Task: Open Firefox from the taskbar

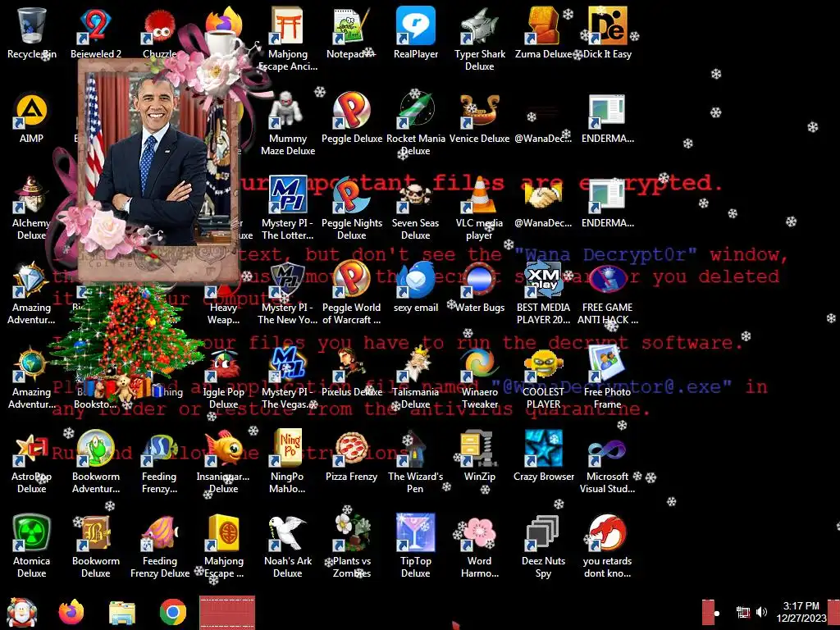Action: point(71,612)
